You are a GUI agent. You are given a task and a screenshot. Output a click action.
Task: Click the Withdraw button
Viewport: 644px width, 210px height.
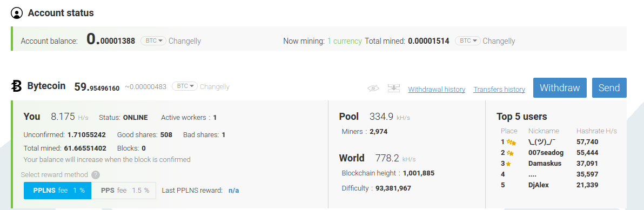tap(560, 88)
